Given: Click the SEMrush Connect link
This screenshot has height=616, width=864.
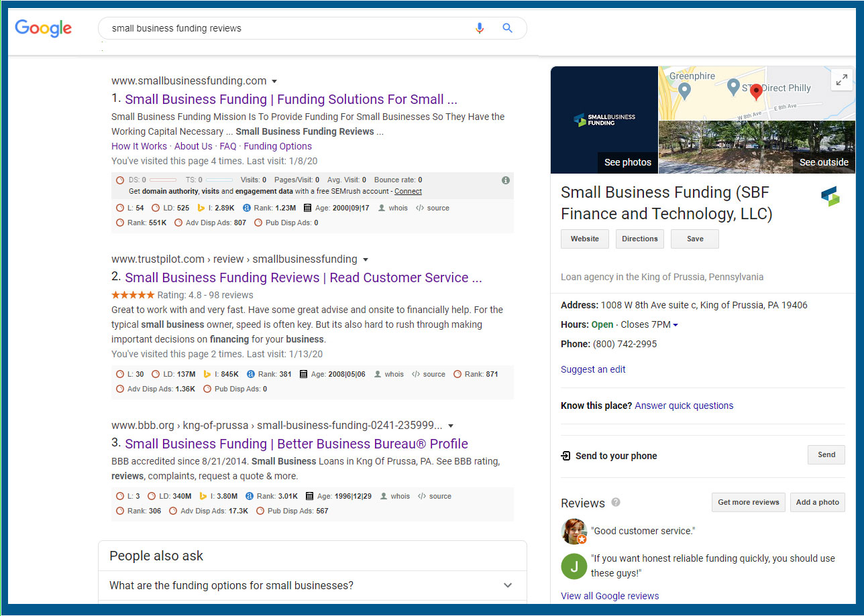Looking at the screenshot, I should tap(408, 191).
